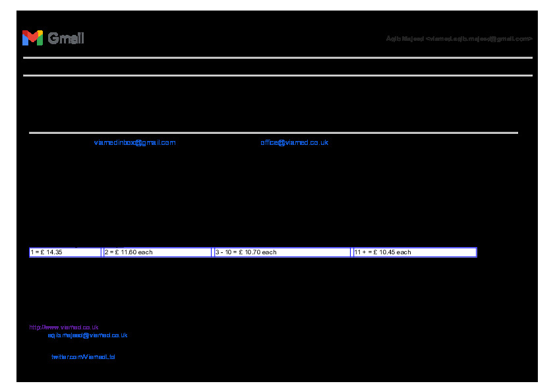This screenshot has width=555, height=392.
Task: Select the "11 + = £ 10.45 each" cell
Action: 415,252
